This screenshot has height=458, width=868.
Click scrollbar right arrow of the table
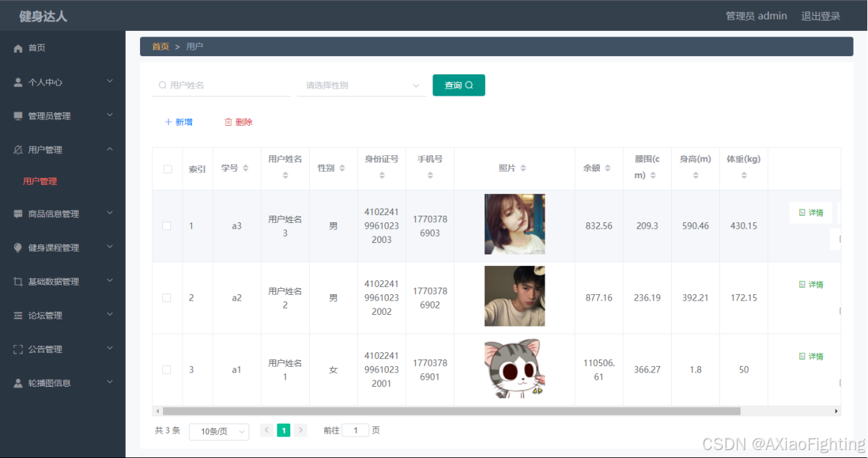click(x=836, y=411)
